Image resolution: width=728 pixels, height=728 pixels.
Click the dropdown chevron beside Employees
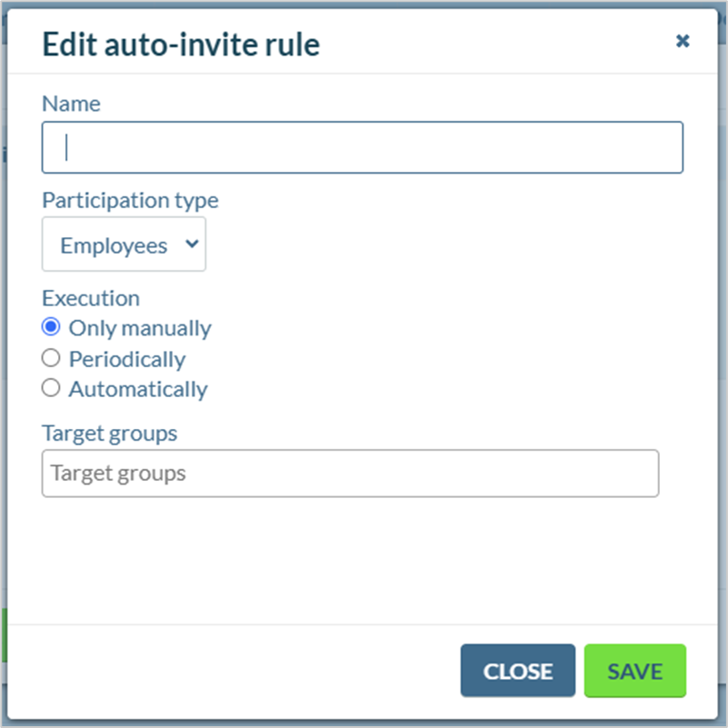click(192, 244)
